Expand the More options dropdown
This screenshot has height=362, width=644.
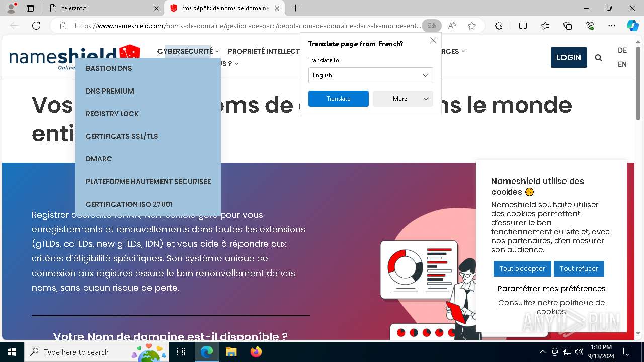click(x=403, y=99)
